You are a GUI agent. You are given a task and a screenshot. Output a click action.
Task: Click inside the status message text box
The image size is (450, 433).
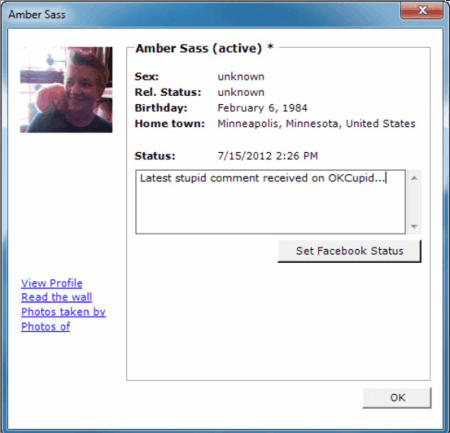[270, 202]
